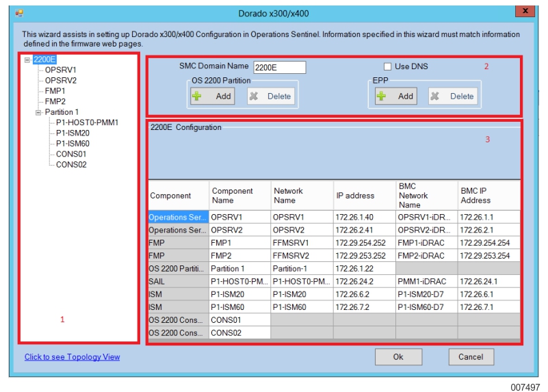548x392 pixels.
Task: Click the BMC IP Address column header
Action: [x=489, y=195]
